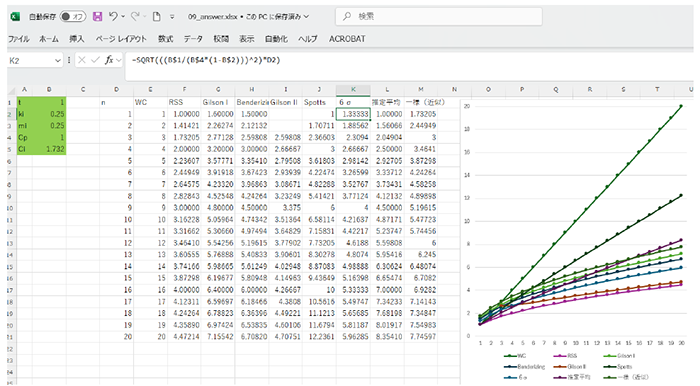Screen dimensions: 700x386
Task: Cancel the formula entry with the X icon
Action: point(82,60)
